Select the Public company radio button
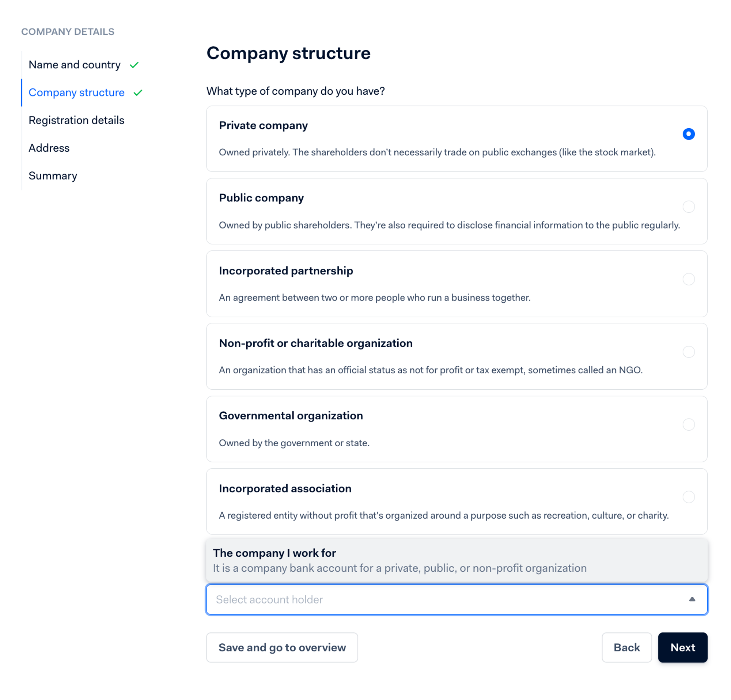 coord(689,207)
